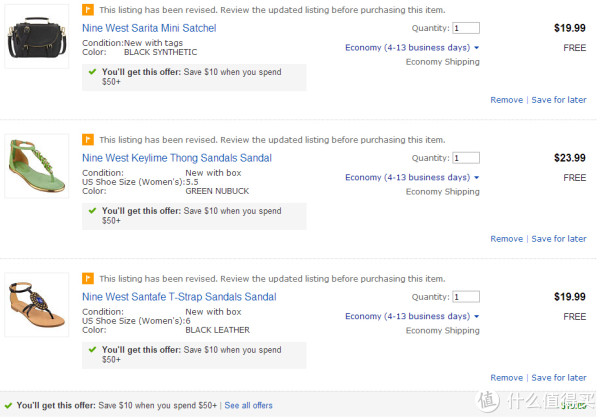Open the black T-strap sandal thumbnail
The image size is (600, 418).
point(37,305)
